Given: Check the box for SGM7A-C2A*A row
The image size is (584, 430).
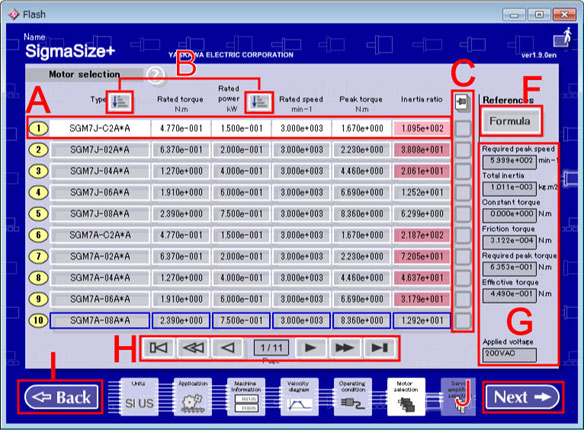Looking at the screenshot, I should pos(463,236).
